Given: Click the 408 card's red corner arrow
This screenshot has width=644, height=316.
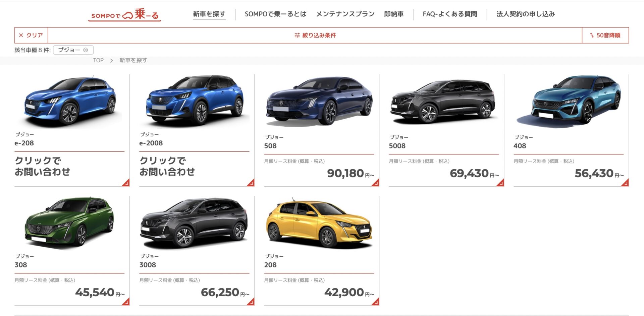Looking at the screenshot, I should coord(625,183).
